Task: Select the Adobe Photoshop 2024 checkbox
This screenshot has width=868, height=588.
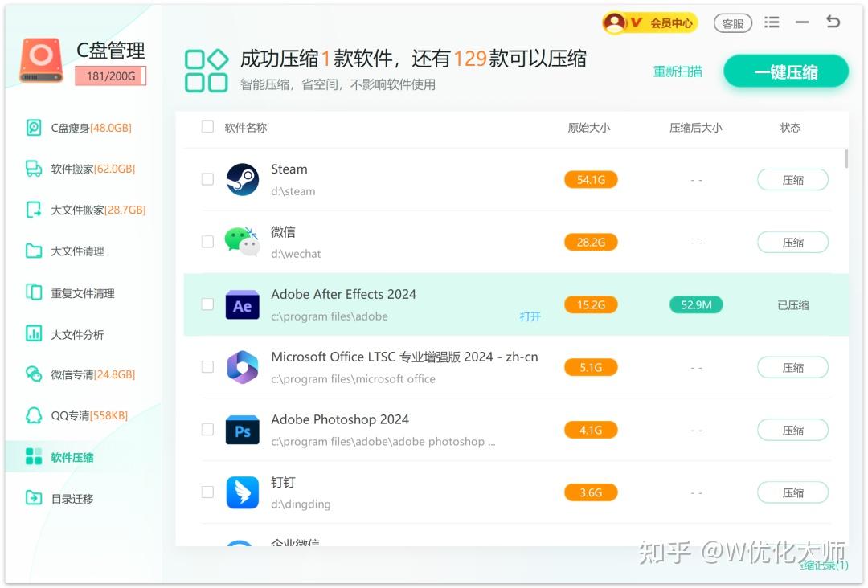Action: [x=207, y=429]
